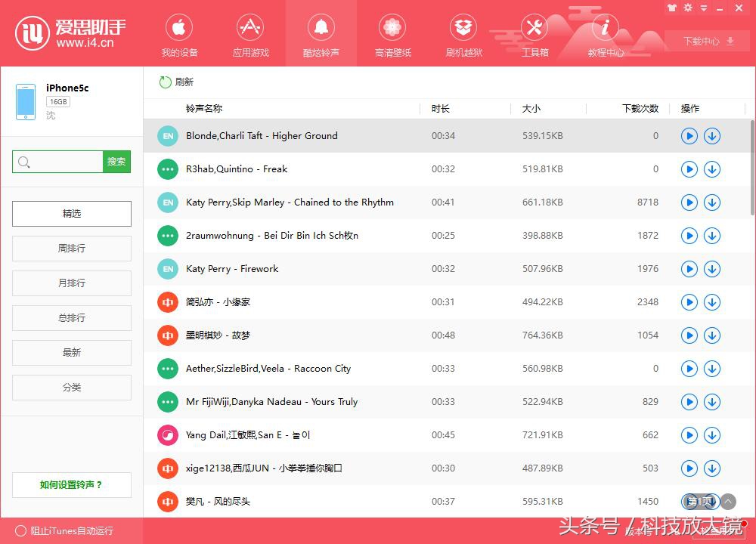The width and height of the screenshot is (756, 544).
Task: Sort by the 下载次数 column header
Action: (640, 109)
